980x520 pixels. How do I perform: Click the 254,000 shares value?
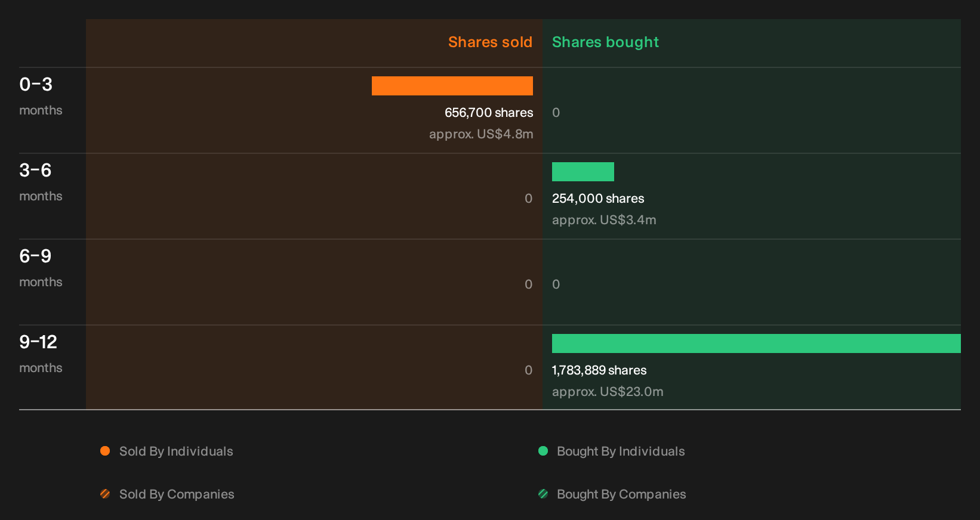[x=598, y=199]
